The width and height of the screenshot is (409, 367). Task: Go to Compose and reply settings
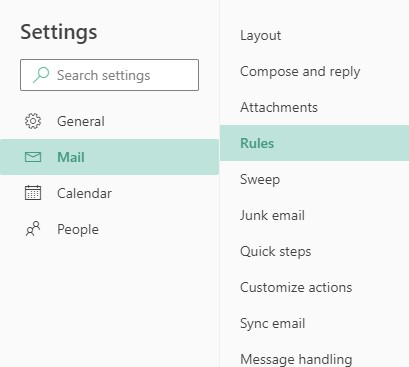click(x=314, y=71)
